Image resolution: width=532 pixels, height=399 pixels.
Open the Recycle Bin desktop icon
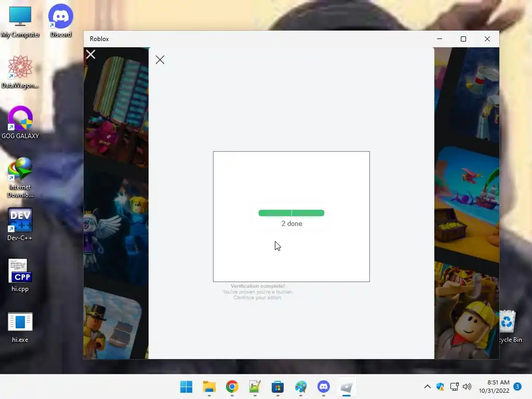(x=510, y=326)
